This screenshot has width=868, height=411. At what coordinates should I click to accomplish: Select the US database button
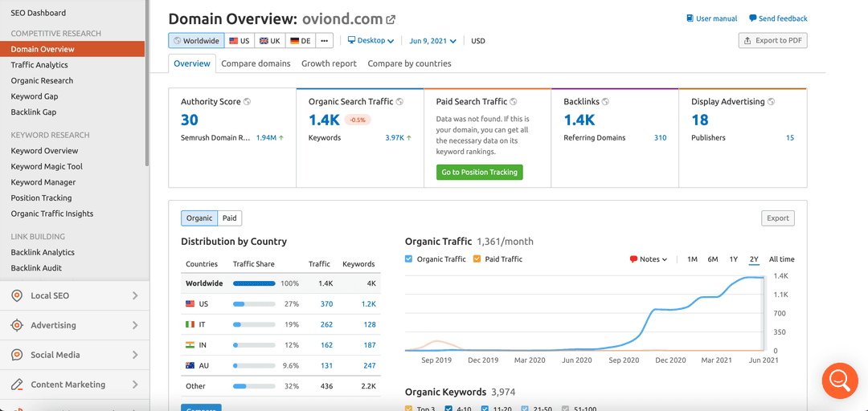tap(240, 40)
